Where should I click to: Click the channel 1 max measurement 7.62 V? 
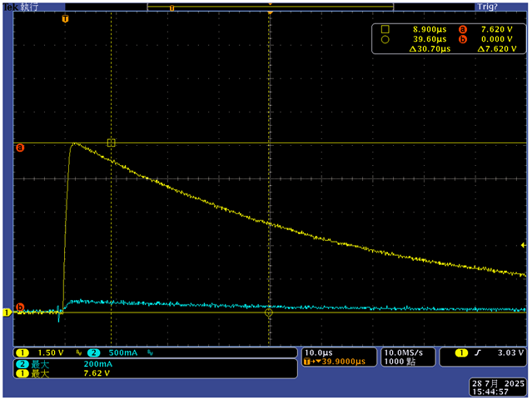[97, 373]
